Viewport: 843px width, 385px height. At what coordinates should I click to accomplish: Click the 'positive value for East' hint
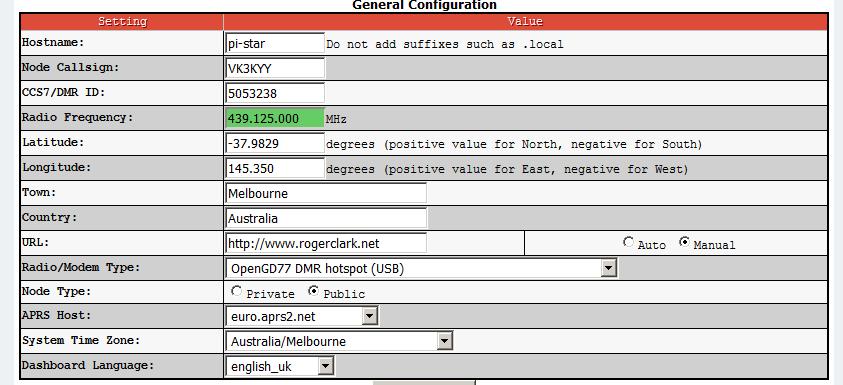tap(507, 169)
